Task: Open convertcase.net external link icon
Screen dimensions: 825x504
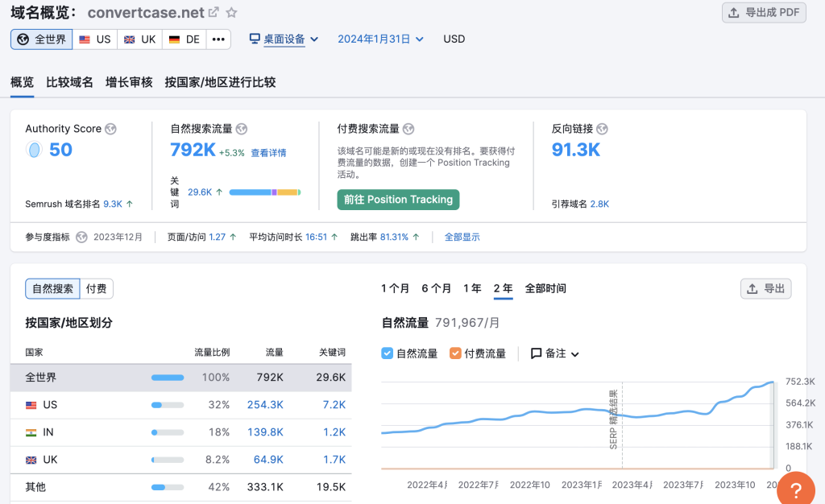Action: pyautogui.click(x=213, y=12)
